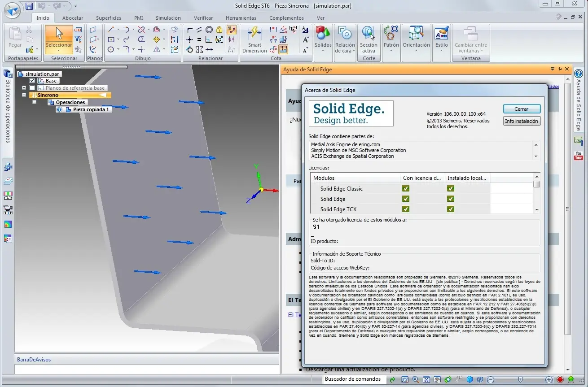This screenshot has width=588, height=387.
Task: Open quick access toolbar customize arrow
Action: tap(75, 6)
